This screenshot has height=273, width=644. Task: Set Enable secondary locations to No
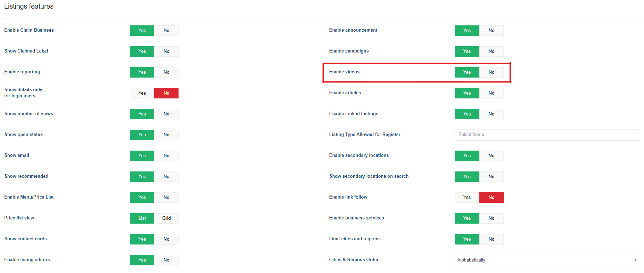492,156
